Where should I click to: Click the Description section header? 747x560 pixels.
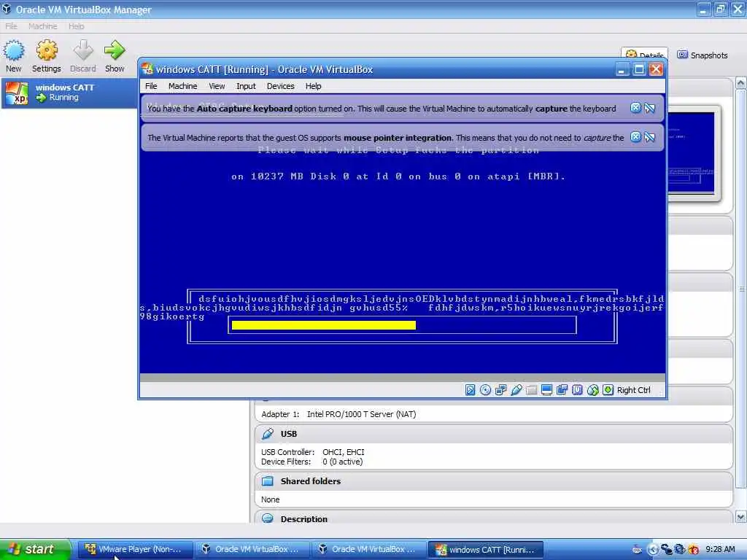click(x=494, y=518)
